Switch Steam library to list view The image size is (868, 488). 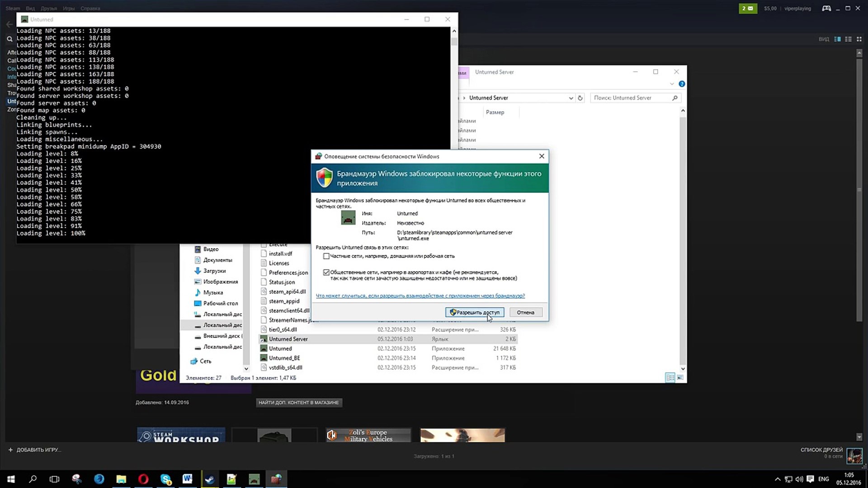coord(849,39)
